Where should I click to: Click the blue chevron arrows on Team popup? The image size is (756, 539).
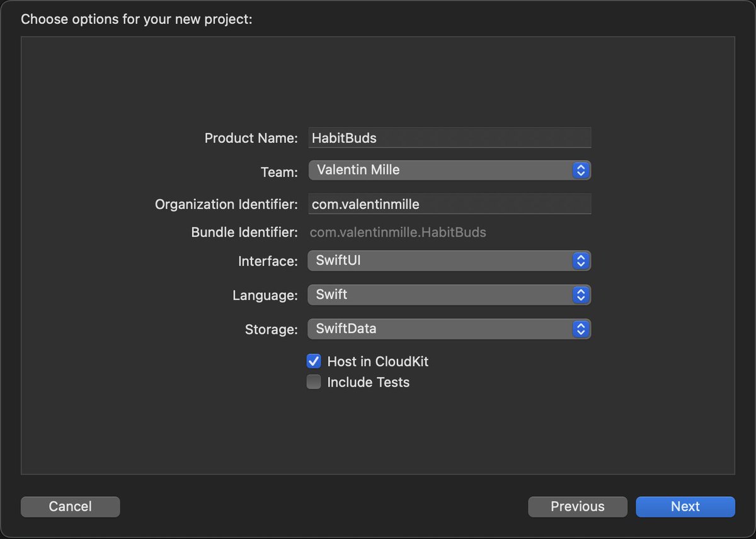point(581,170)
